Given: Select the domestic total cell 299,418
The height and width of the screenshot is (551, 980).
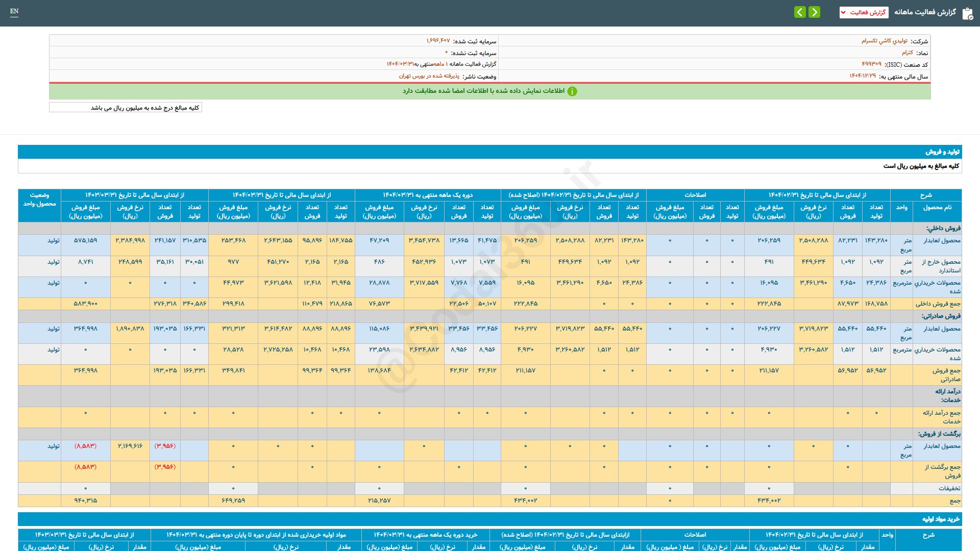Looking at the screenshot, I should point(233,304).
